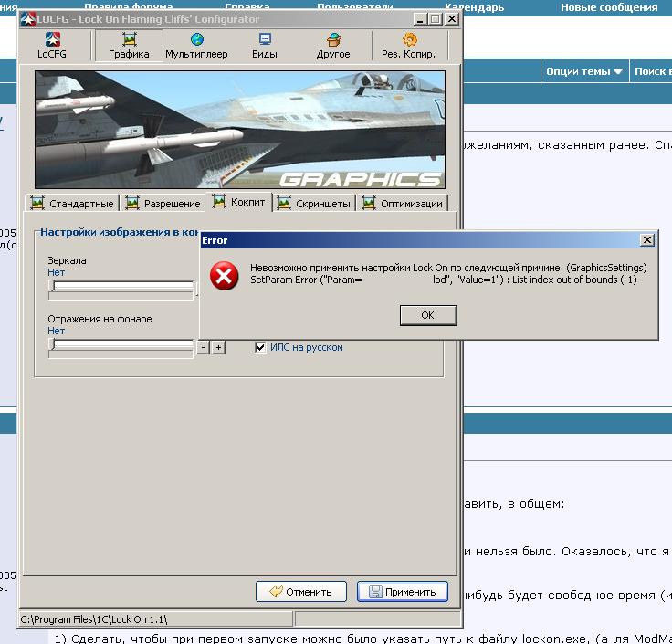The width and height of the screenshot is (672, 644).
Task: Open the Календарь forum link
Action: pyautogui.click(x=475, y=7)
